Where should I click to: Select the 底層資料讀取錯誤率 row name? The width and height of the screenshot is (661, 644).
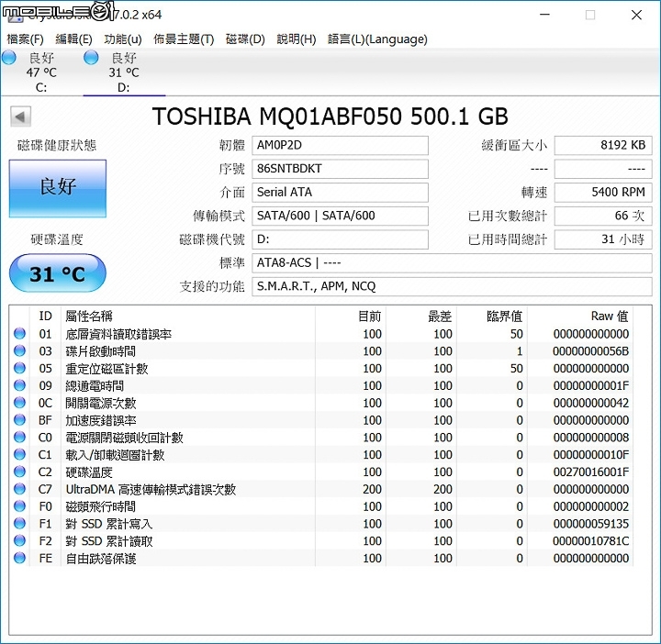click(118, 335)
